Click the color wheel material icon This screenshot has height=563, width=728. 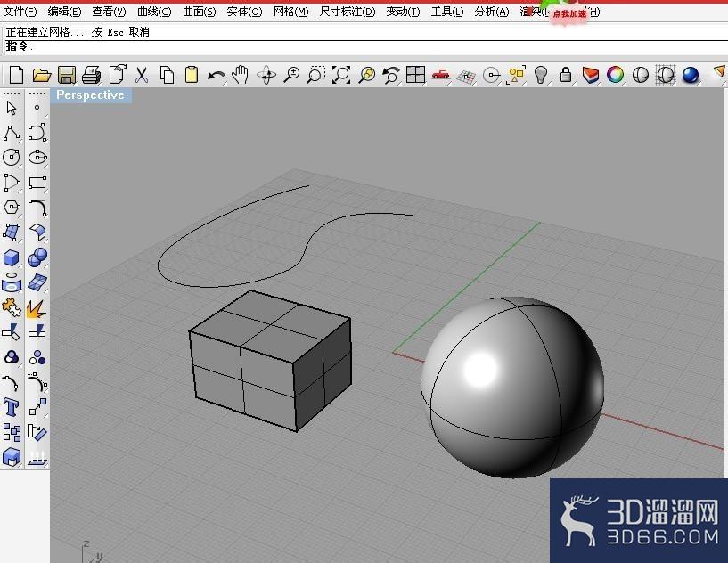(616, 75)
